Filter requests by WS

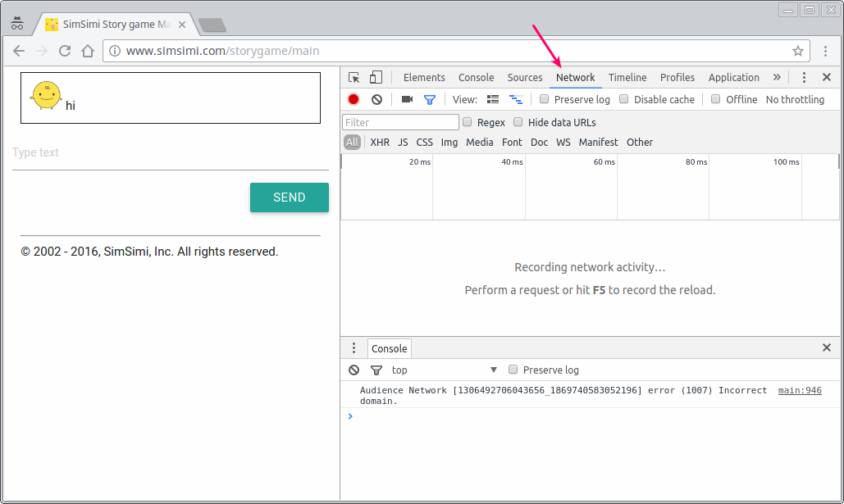[563, 143]
